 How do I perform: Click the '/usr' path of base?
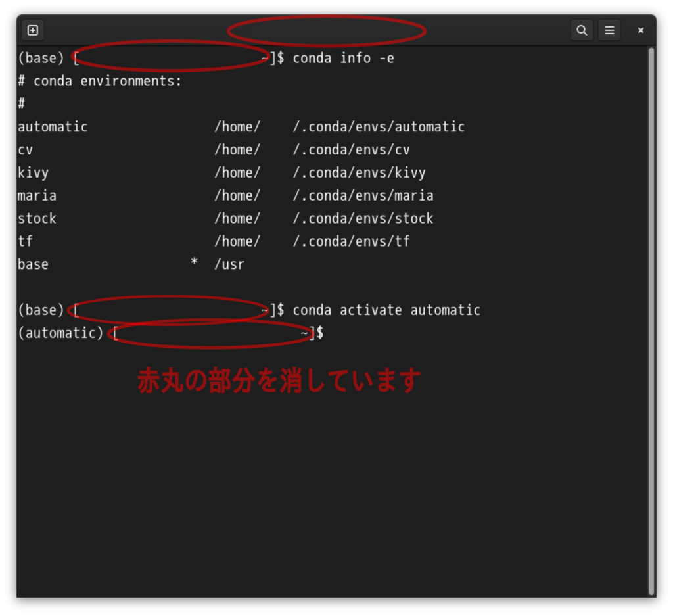(229, 264)
